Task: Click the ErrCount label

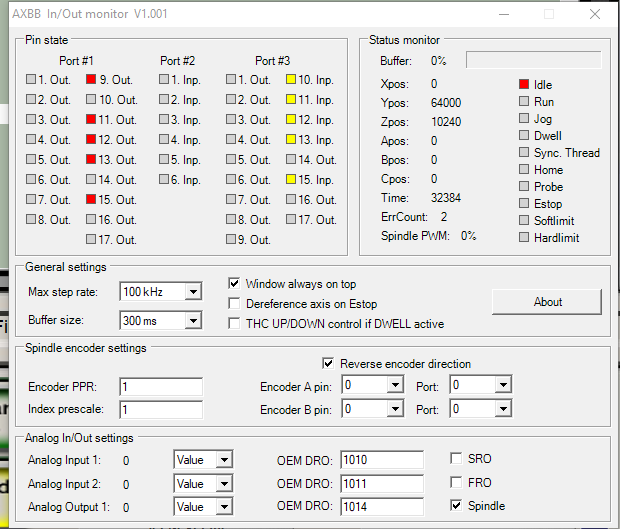Action: point(404,217)
